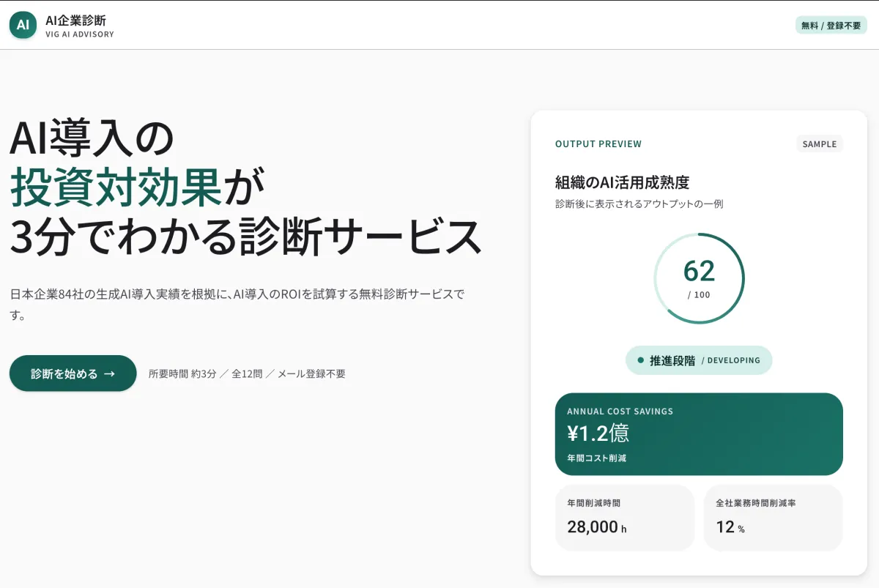Click the 3分でわかる診断サービス headline line
The image size is (879, 588).
click(x=245, y=236)
